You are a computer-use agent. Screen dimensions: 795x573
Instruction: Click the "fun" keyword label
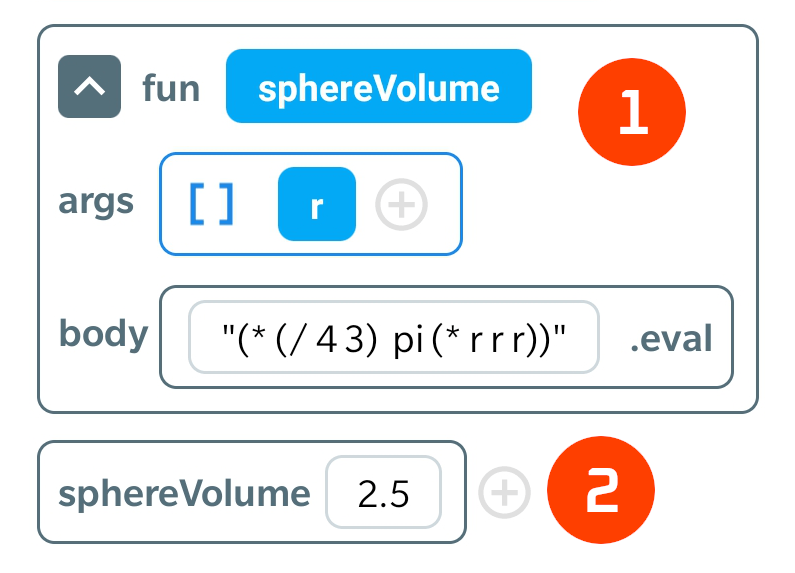click(170, 88)
